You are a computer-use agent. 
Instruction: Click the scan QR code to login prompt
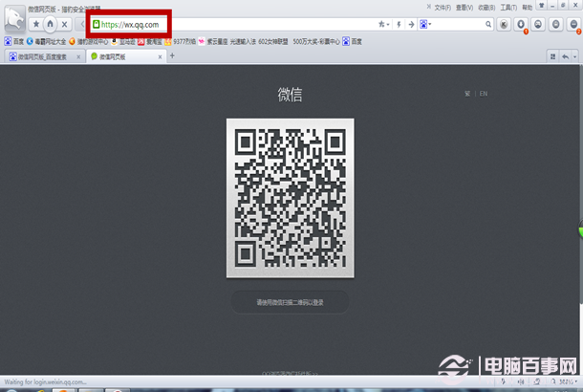coord(290,302)
